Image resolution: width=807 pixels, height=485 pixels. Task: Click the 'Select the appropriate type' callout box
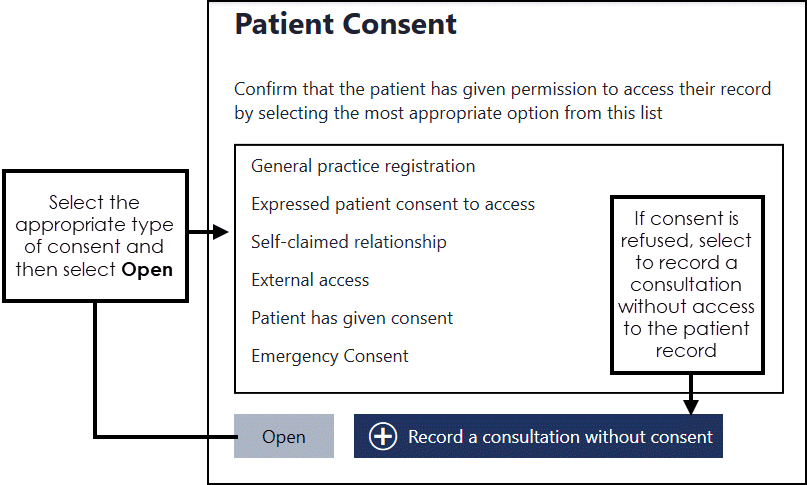point(95,235)
